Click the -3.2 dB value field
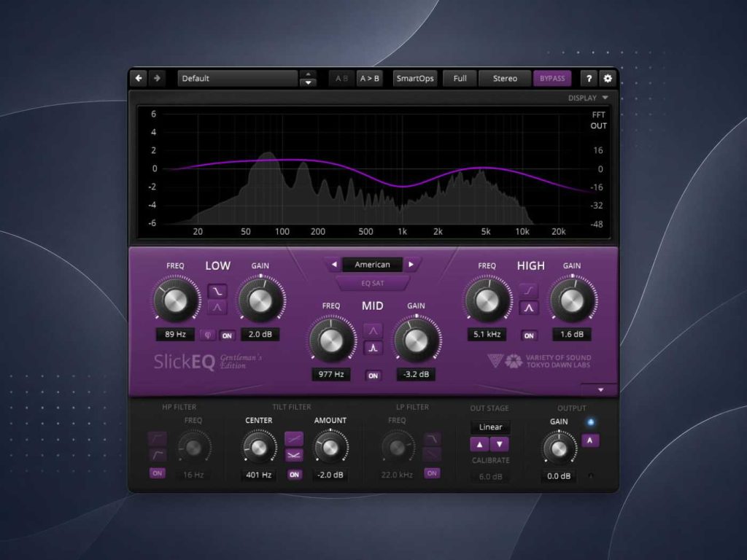 416,374
